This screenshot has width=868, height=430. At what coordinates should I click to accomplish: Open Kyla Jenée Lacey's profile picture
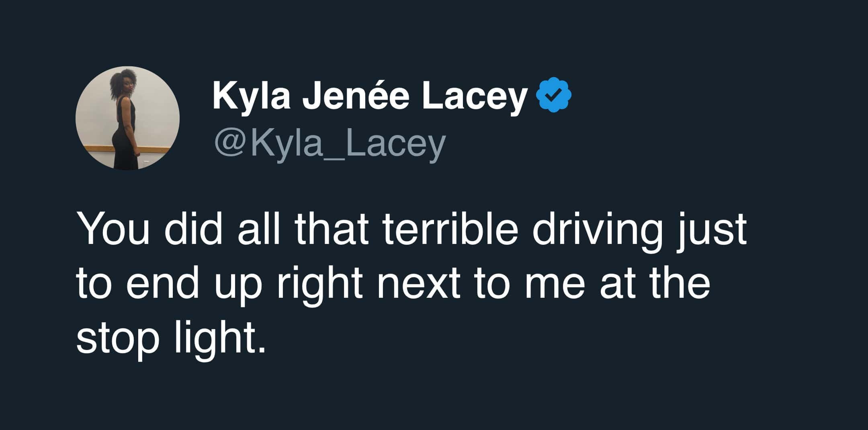[127, 118]
